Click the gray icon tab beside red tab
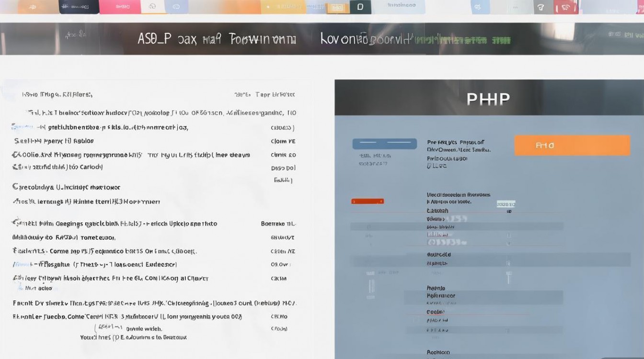644x359 pixels. coord(541,7)
